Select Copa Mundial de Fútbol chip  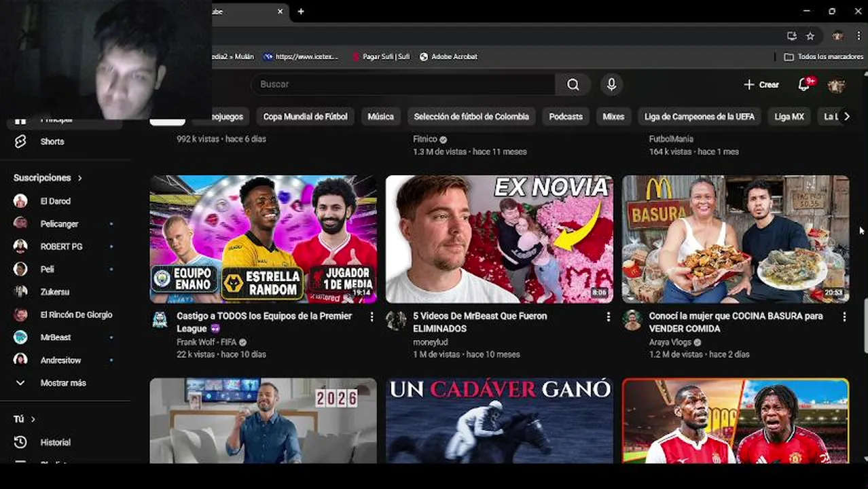pyautogui.click(x=305, y=117)
